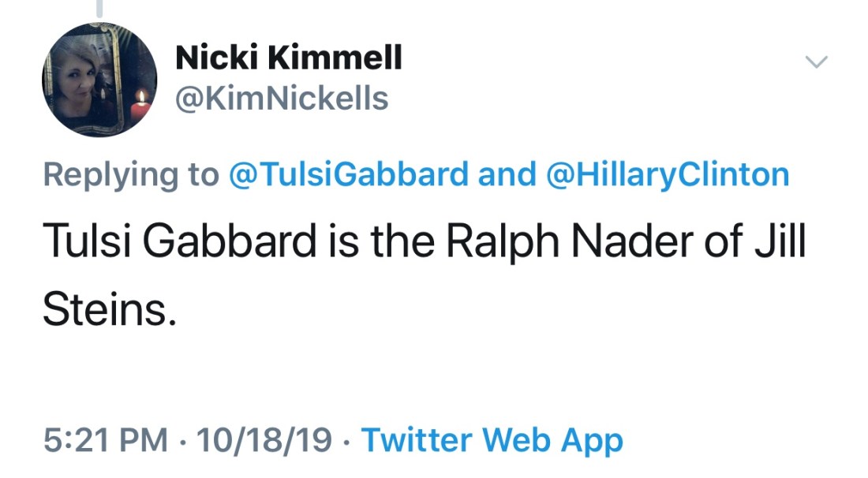This screenshot has height=478, width=868.
Task: Click the display name Nicki Kimmell
Action: [x=288, y=58]
